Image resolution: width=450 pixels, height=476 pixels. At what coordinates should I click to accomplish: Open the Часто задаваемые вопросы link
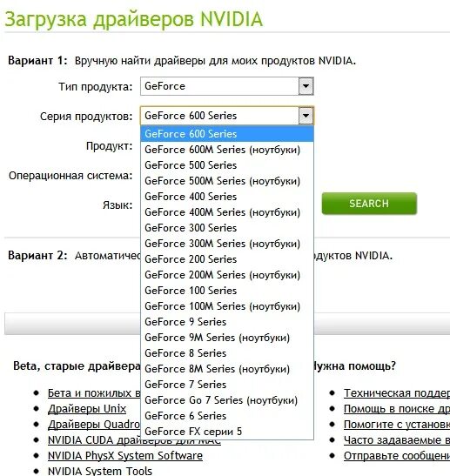point(397,440)
